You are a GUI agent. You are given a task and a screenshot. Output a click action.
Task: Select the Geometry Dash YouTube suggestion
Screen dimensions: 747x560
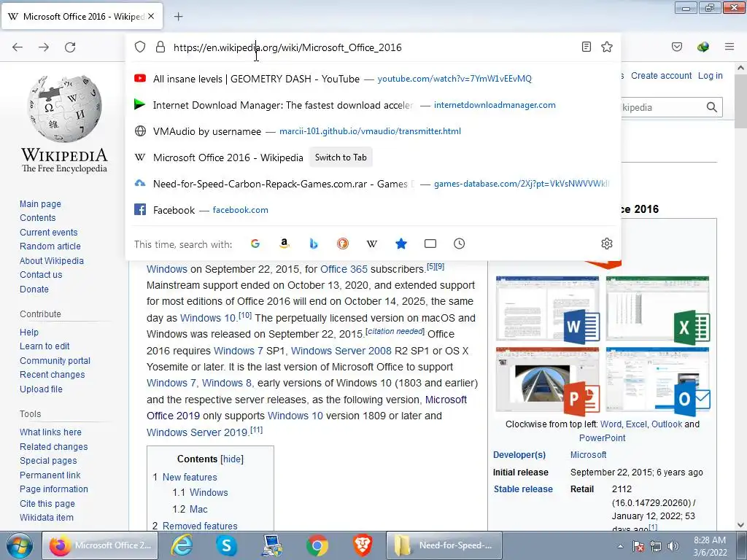click(373, 79)
